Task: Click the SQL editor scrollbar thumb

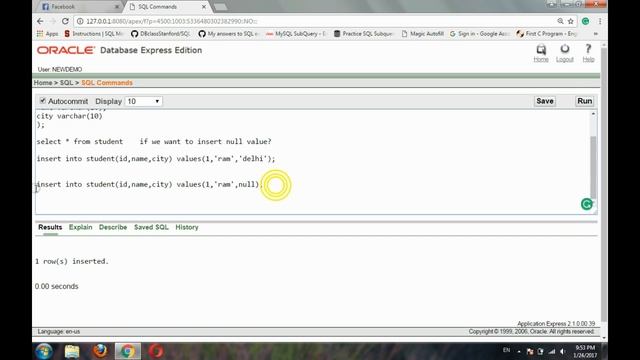Action: [x=593, y=167]
